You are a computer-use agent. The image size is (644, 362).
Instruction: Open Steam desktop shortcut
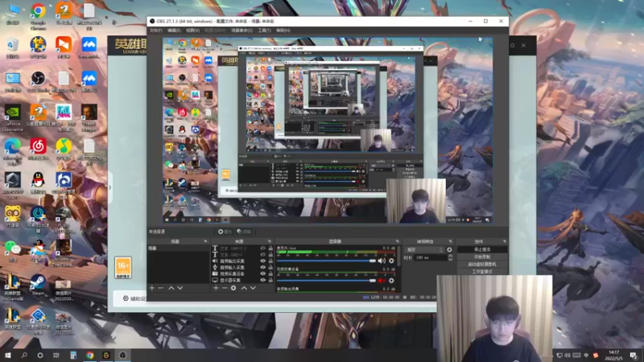(x=38, y=285)
